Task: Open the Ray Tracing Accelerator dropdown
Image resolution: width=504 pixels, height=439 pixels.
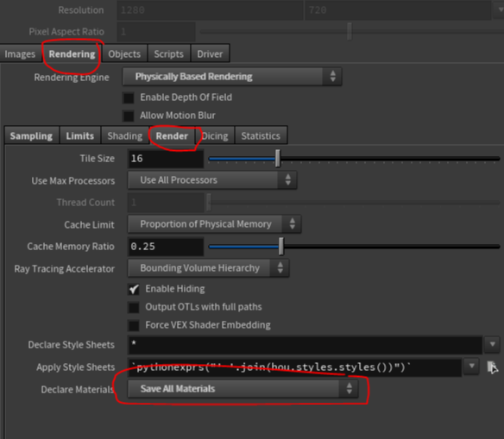Action: (208, 268)
